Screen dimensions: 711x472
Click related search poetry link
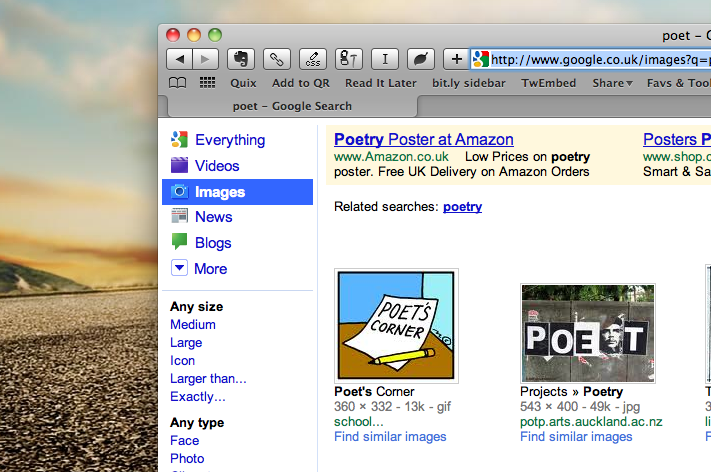[462, 207]
